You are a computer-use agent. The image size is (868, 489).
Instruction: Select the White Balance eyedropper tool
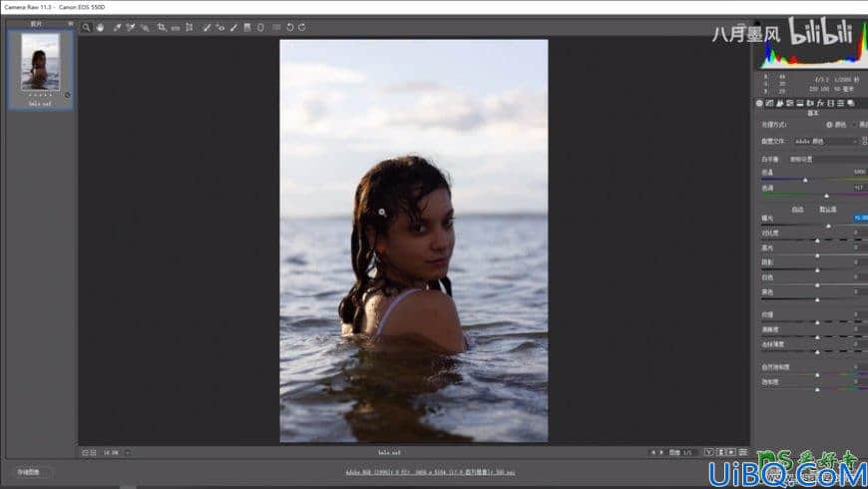(117, 27)
